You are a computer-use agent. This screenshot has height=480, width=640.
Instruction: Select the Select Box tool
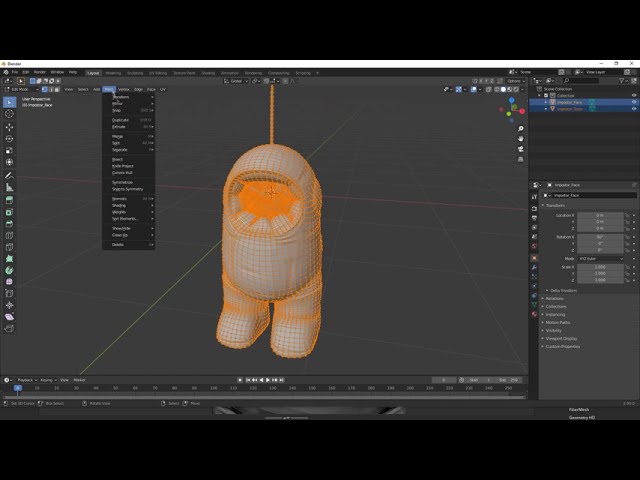pyautogui.click(x=9, y=102)
